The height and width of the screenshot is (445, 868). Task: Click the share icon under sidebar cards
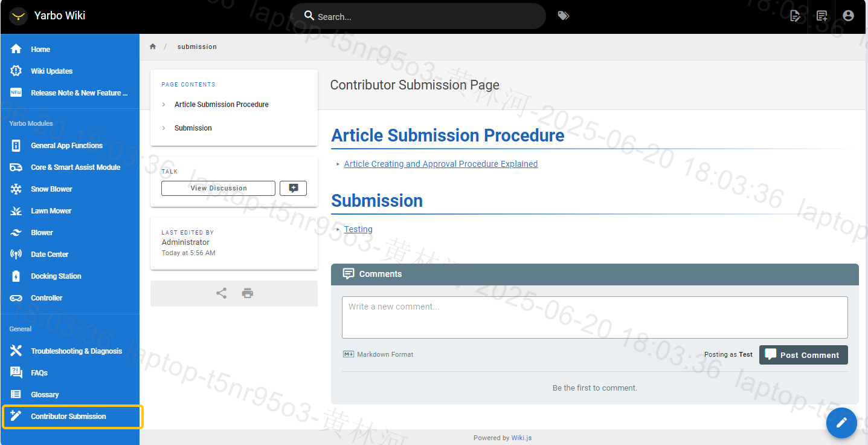[222, 293]
